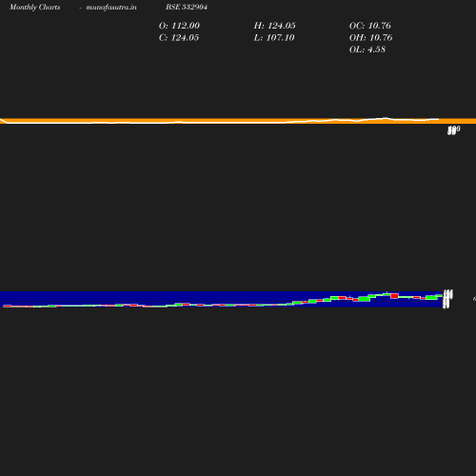Click the first candle at the chart's left edge
The height and width of the screenshot is (476, 476).
pos(7,306)
